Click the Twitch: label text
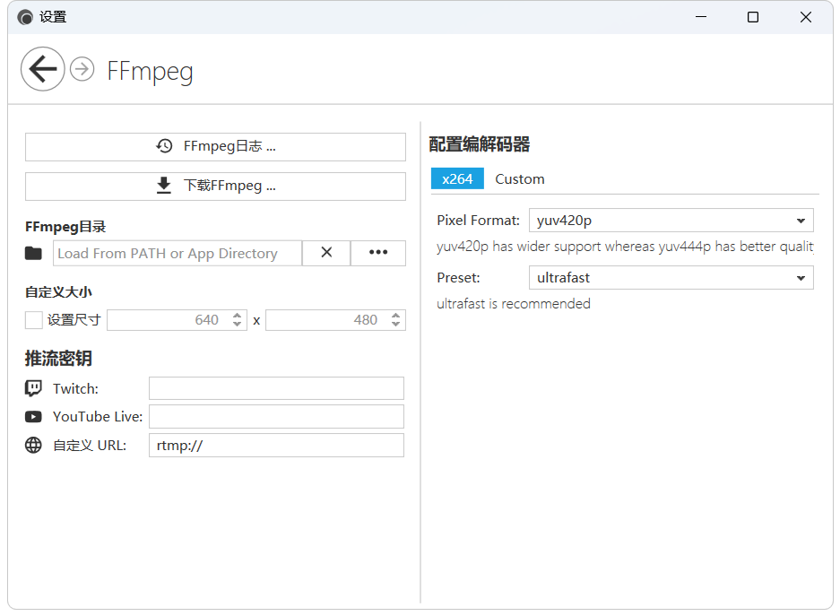 [x=75, y=388]
